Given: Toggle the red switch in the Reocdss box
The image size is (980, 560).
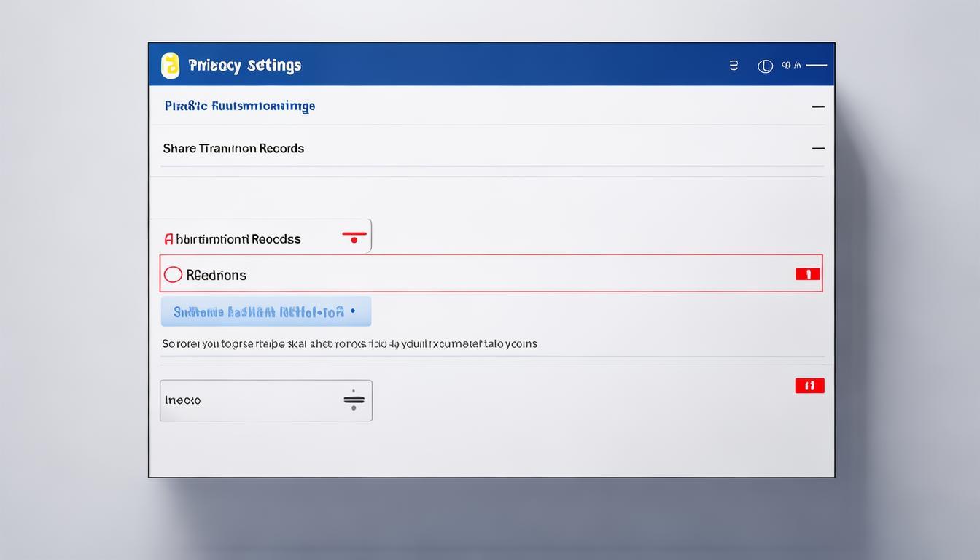Looking at the screenshot, I should coord(354,237).
